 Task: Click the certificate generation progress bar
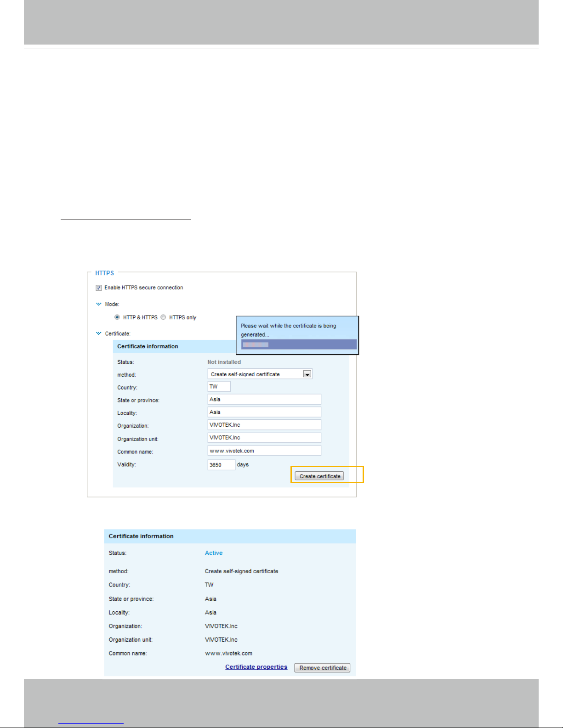point(299,344)
